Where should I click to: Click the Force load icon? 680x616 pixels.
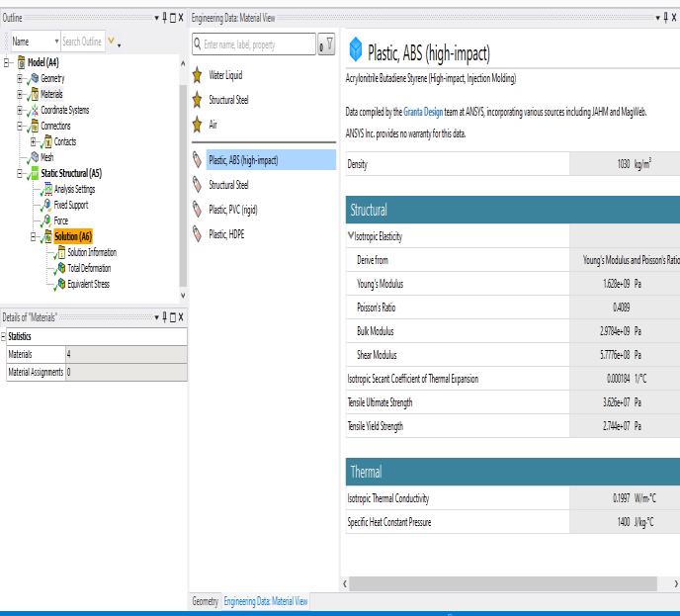(x=47, y=220)
